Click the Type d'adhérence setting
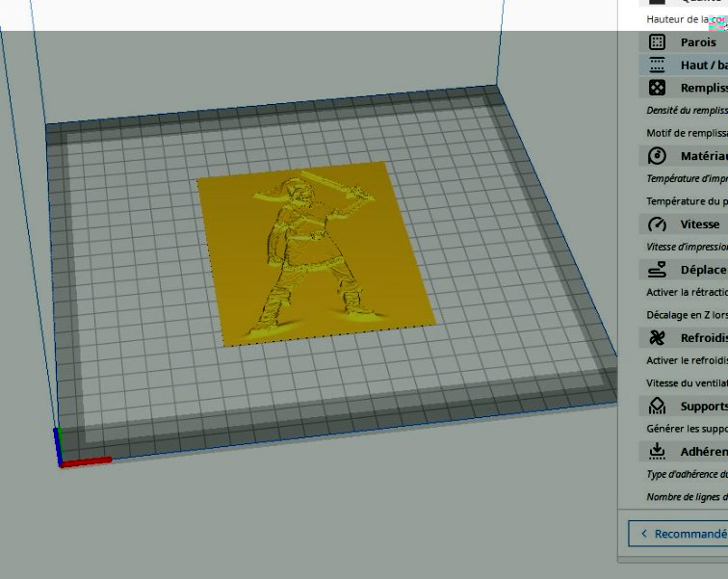This screenshot has width=728, height=579. pyautogui.click(x=688, y=475)
